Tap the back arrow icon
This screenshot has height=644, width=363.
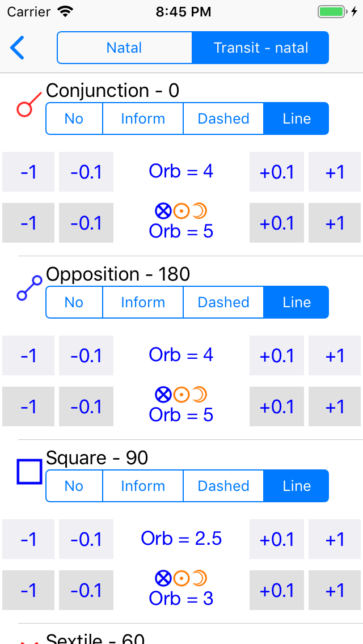point(18,48)
